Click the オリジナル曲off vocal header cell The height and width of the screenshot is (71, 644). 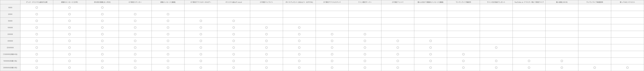pos(233,2)
